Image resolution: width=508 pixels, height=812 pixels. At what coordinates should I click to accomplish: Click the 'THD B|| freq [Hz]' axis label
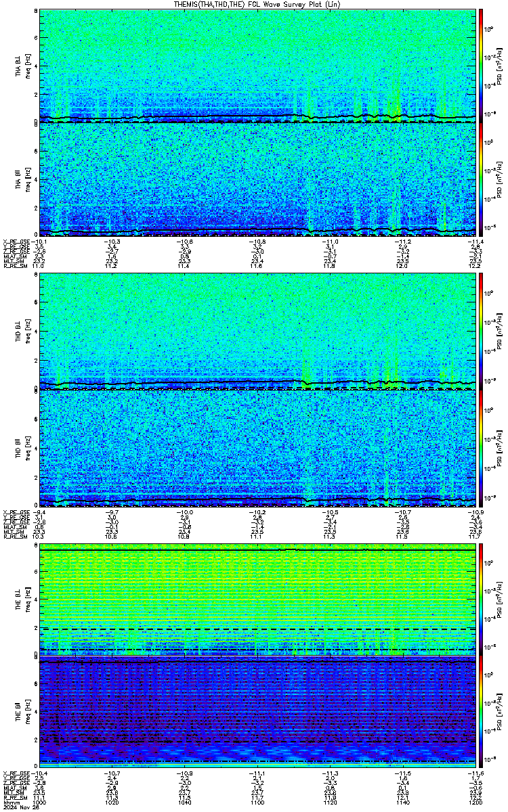click(23, 447)
